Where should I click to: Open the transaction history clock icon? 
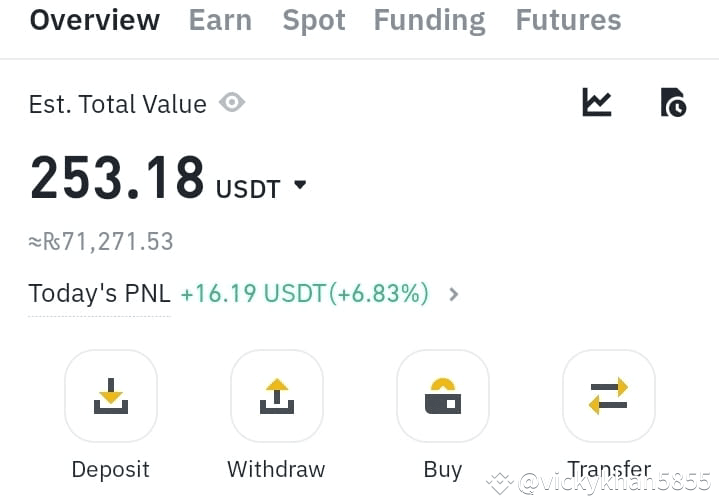coord(673,102)
